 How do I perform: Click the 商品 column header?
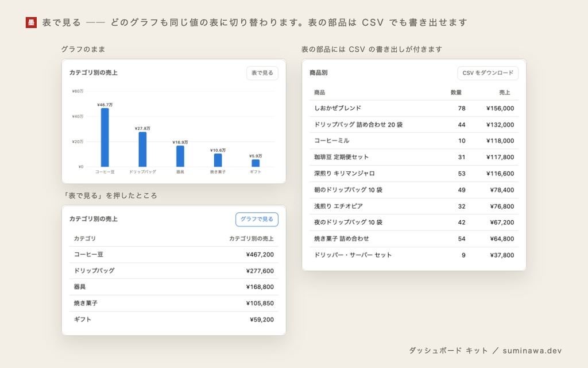319,93
